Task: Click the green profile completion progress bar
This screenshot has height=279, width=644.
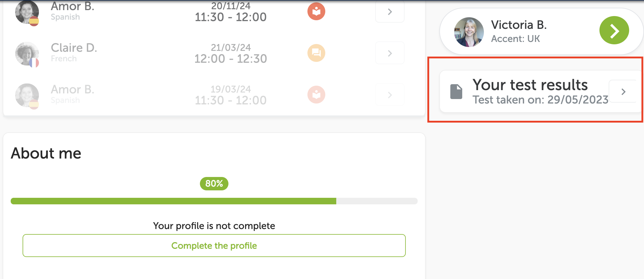Action: point(214,201)
